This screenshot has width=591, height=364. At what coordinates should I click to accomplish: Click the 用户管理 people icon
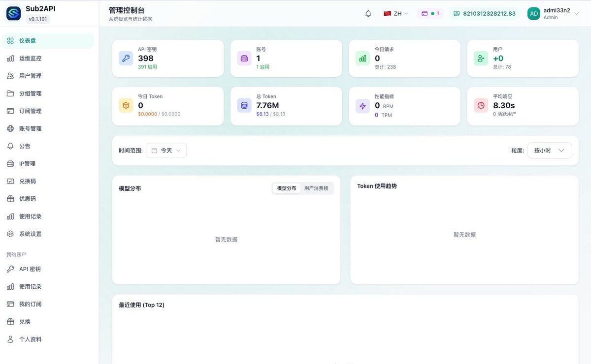tap(10, 76)
